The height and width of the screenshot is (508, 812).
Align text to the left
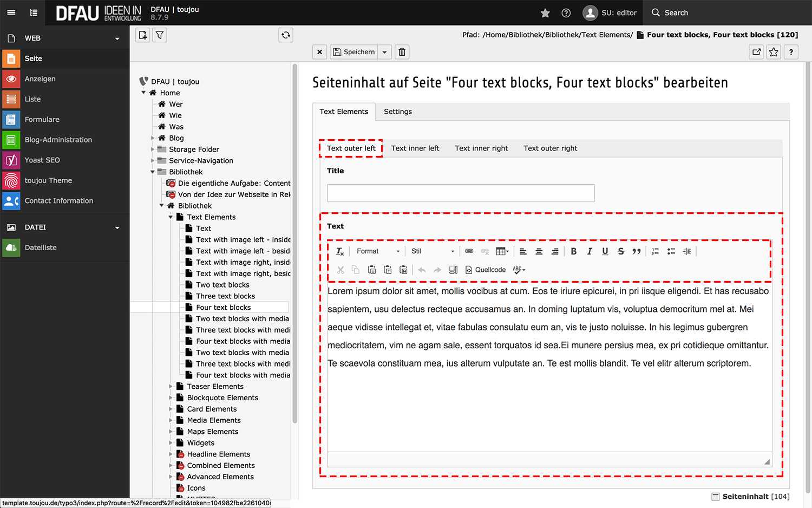coord(523,251)
